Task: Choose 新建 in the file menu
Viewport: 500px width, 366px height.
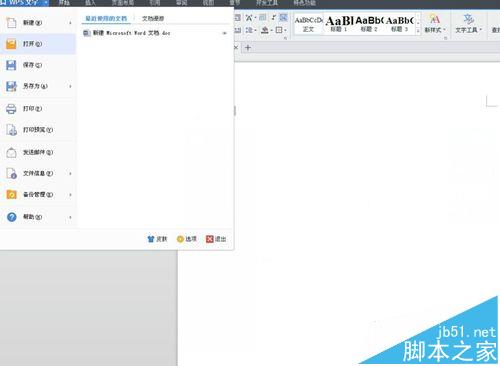Action: (38, 23)
